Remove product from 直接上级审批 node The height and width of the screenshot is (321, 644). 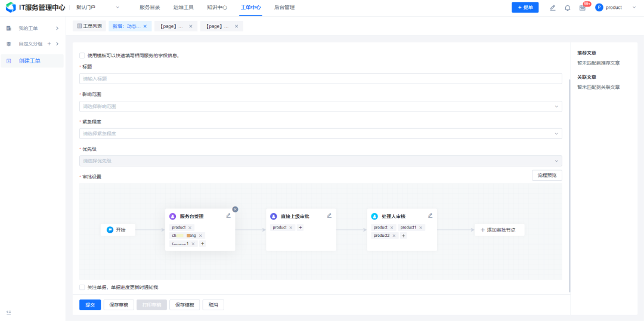(x=291, y=227)
